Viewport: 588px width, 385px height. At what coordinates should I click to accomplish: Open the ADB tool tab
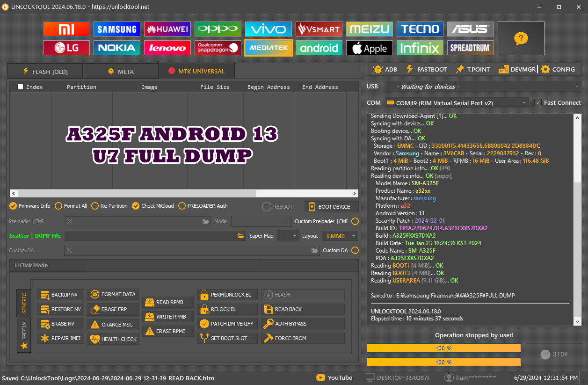385,69
